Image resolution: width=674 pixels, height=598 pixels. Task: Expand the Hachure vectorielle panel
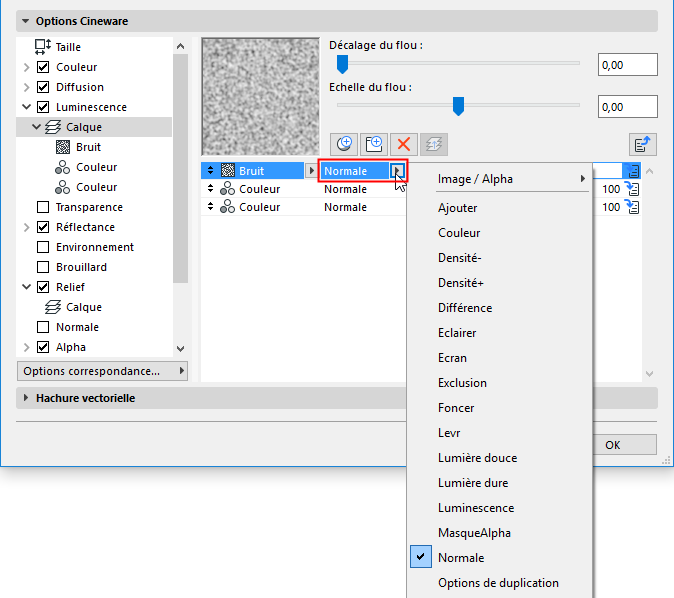tap(26, 398)
